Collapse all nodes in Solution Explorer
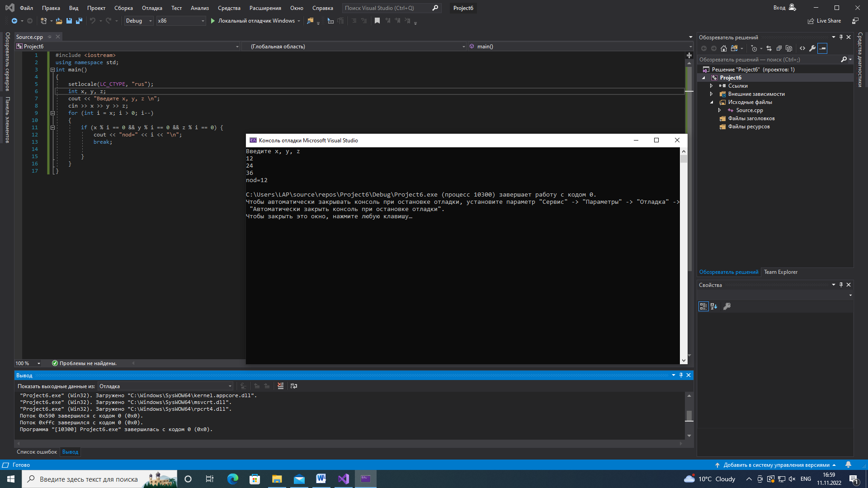Image resolution: width=868 pixels, height=488 pixels. point(779,48)
